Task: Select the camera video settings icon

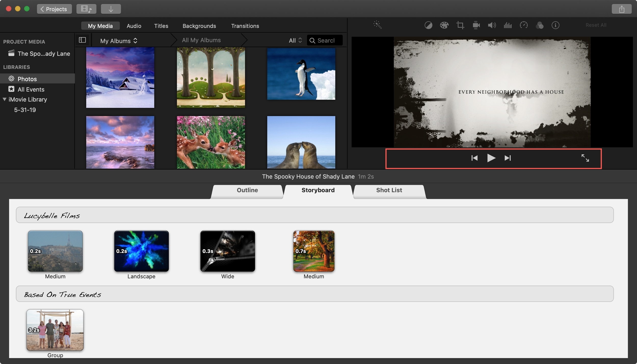Action: pos(476,25)
